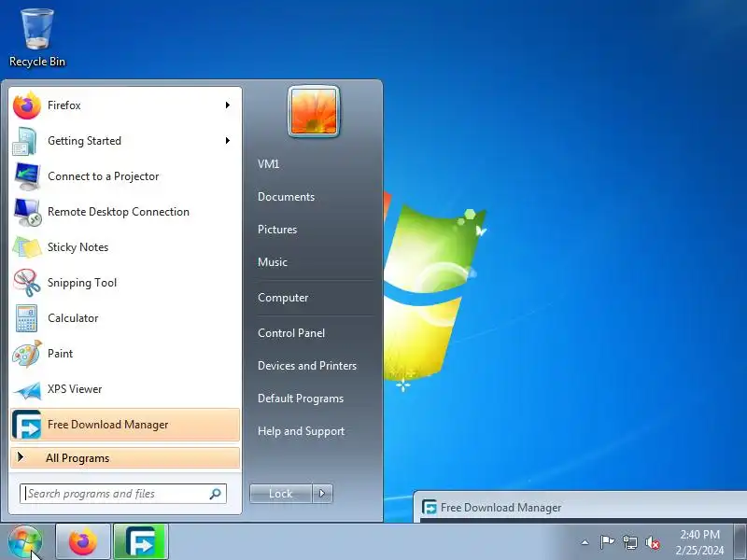Click the magnifier icon in search box
Viewport: 747px width, 560px height.
pos(216,494)
